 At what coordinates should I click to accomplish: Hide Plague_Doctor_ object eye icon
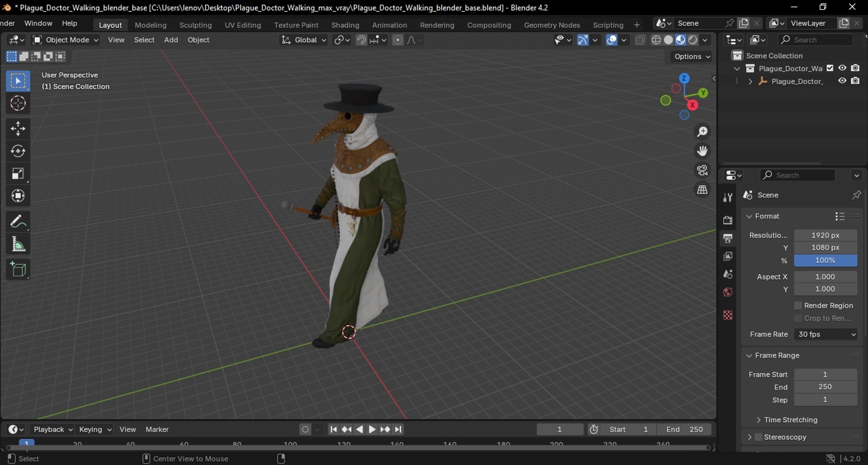click(x=842, y=81)
